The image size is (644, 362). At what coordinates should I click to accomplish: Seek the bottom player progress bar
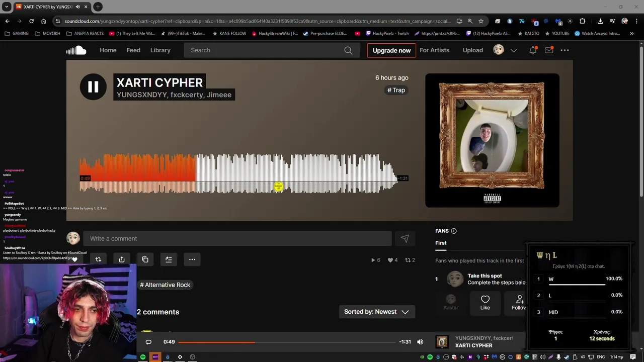(x=287, y=342)
